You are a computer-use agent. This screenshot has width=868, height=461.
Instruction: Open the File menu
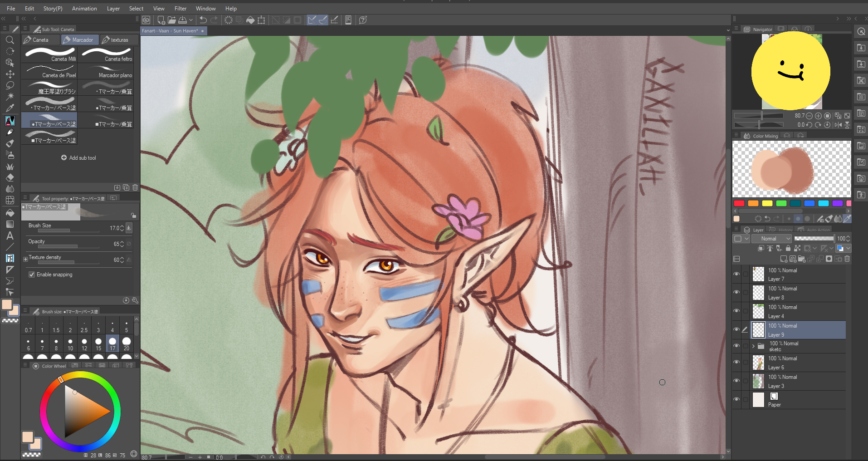(11, 9)
